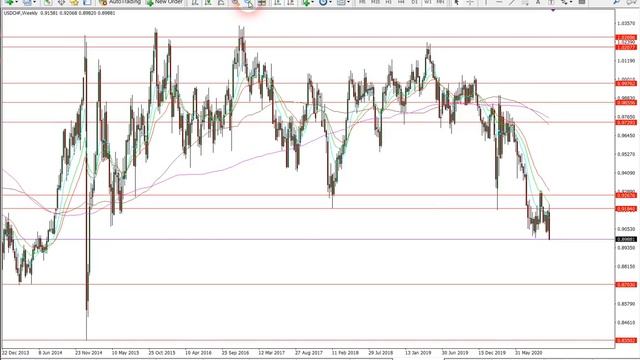Click the 31 May 2020 date label
Viewport: 640px width, 360px height.
(528, 353)
